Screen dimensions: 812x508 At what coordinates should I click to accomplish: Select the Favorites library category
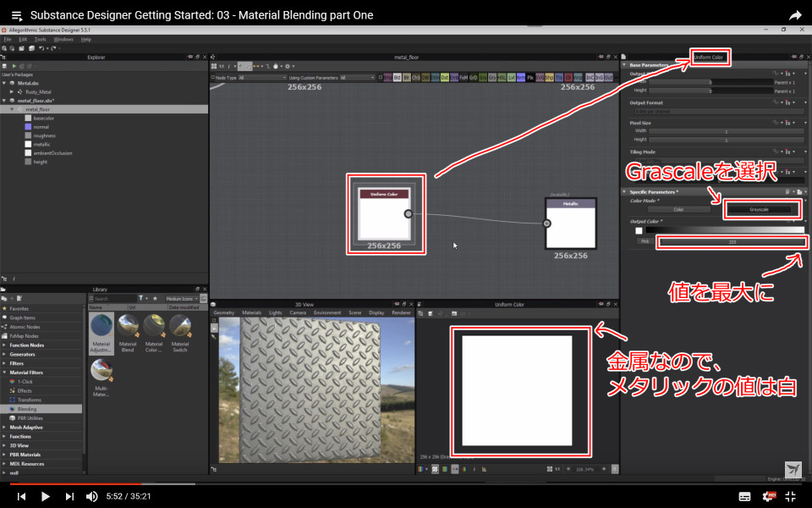click(x=19, y=308)
